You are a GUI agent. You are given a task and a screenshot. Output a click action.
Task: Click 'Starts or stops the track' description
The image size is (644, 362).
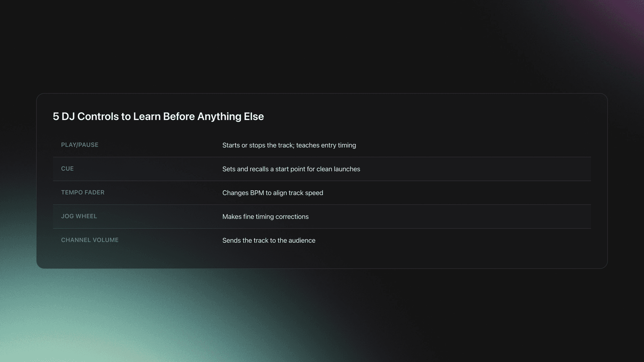coord(258,145)
